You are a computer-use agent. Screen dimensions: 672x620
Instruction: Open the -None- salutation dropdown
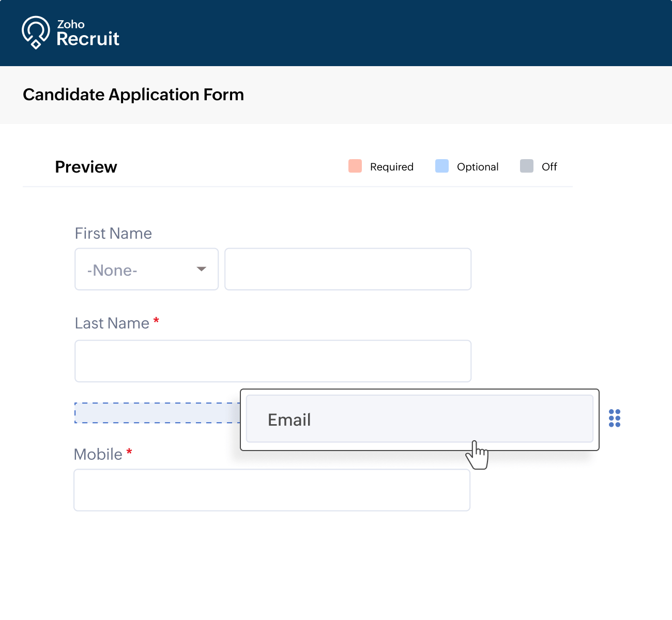[x=146, y=269]
